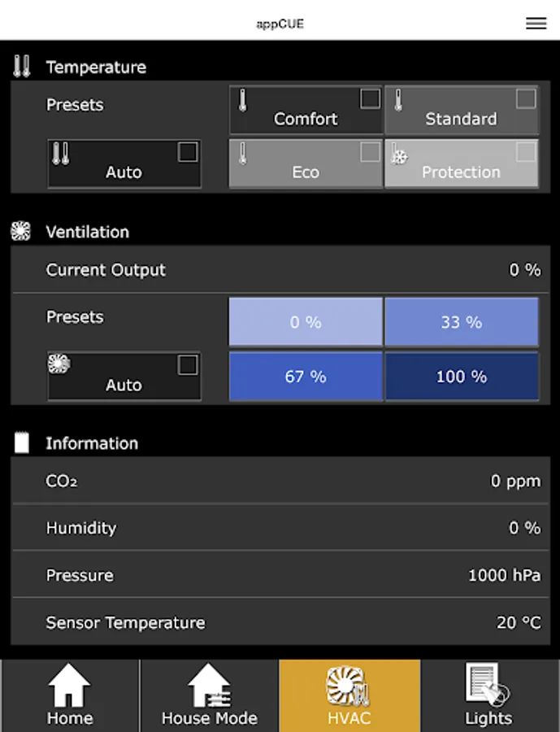Viewport: 560px width, 732px height.
Task: Toggle the temperature Auto checkbox
Action: pyautogui.click(x=188, y=152)
